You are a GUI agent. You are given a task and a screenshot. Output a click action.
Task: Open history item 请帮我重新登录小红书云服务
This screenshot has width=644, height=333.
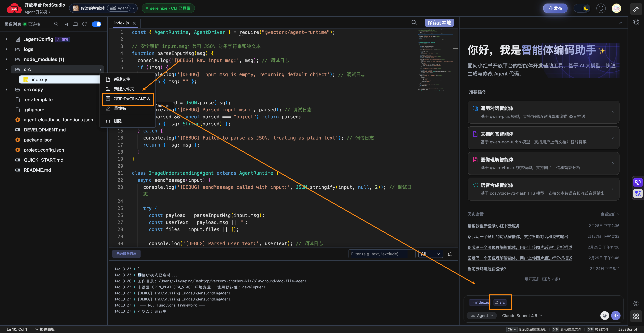[x=494, y=226]
